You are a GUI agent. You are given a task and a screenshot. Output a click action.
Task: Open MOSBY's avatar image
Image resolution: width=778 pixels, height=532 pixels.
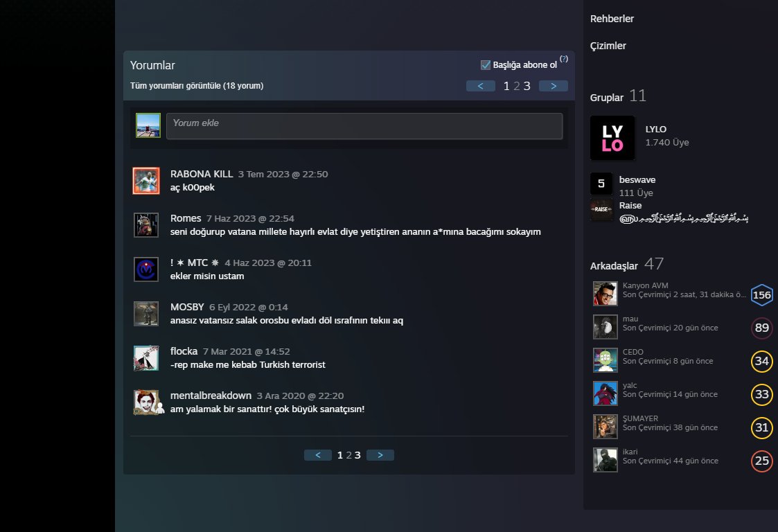click(x=146, y=314)
